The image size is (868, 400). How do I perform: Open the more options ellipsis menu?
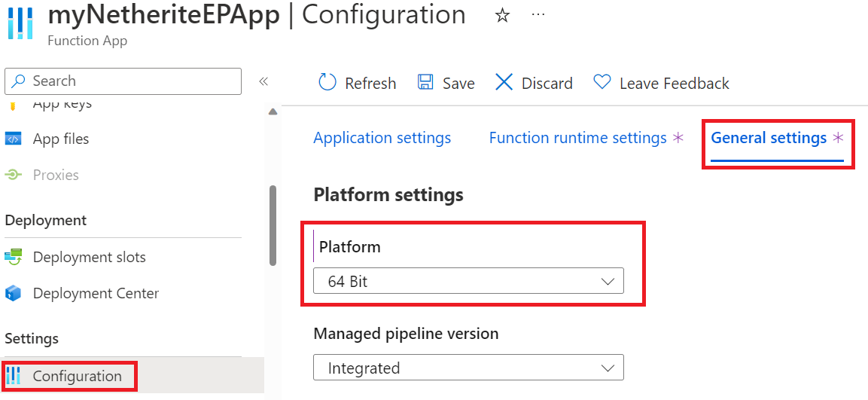[x=538, y=15]
